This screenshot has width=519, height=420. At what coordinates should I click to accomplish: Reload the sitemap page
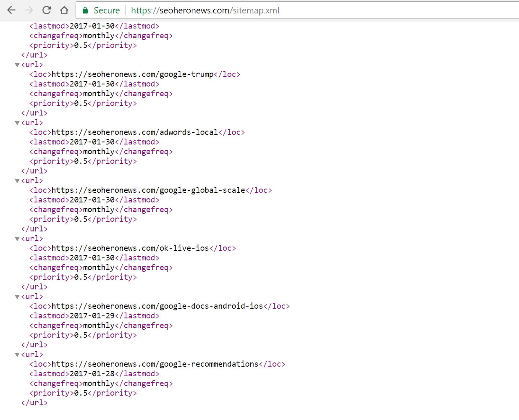pyautogui.click(x=47, y=10)
